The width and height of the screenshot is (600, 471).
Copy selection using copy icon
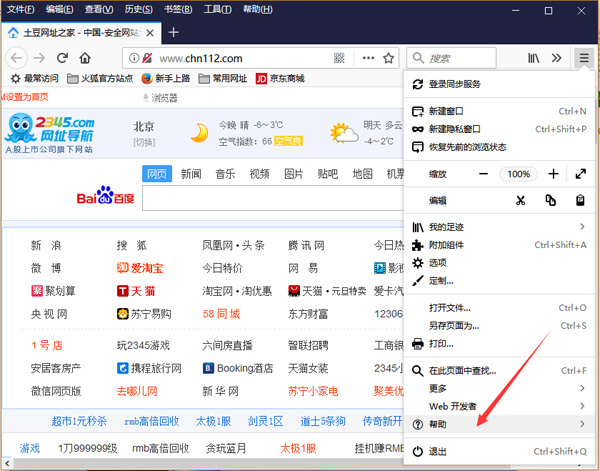(x=550, y=200)
